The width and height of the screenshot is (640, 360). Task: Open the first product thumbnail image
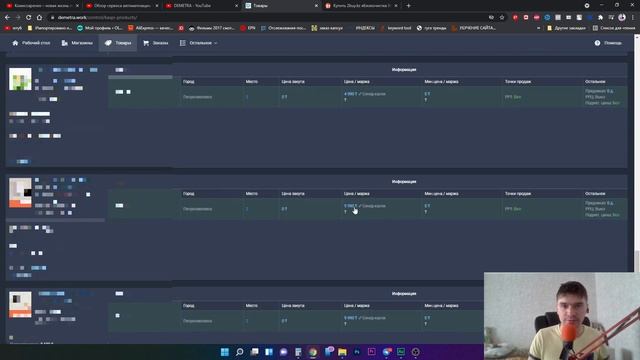coord(20,79)
